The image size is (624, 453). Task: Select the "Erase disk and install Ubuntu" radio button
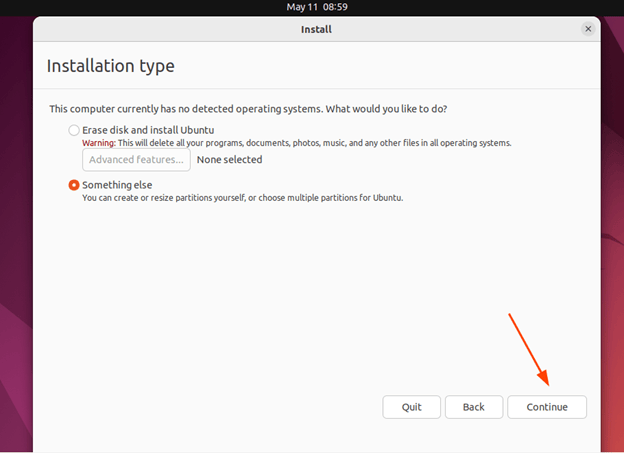74,130
